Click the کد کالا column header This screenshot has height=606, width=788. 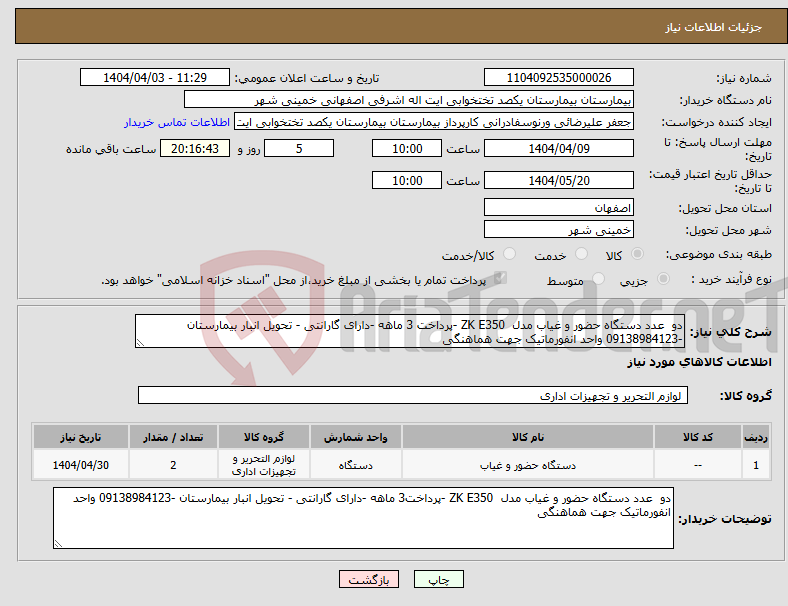[x=698, y=437]
